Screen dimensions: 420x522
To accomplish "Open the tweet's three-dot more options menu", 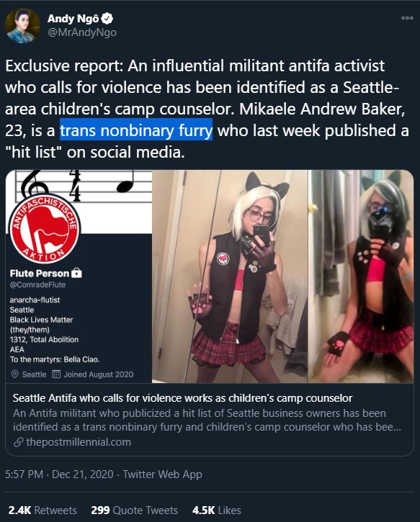I will click(x=407, y=18).
